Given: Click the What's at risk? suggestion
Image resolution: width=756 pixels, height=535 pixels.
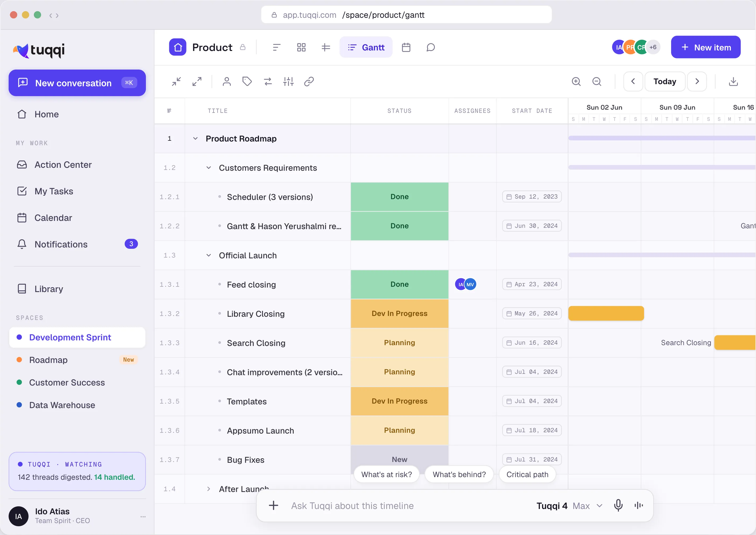Looking at the screenshot, I should tap(386, 474).
